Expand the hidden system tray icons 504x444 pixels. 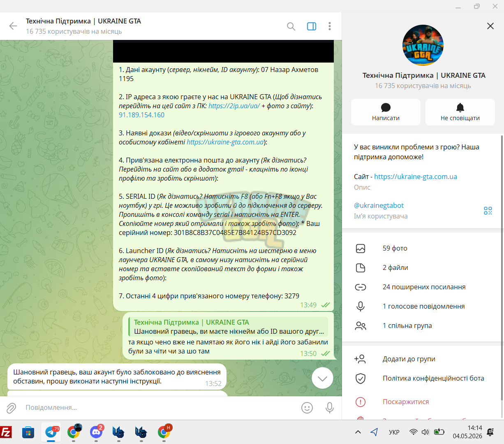click(x=358, y=432)
